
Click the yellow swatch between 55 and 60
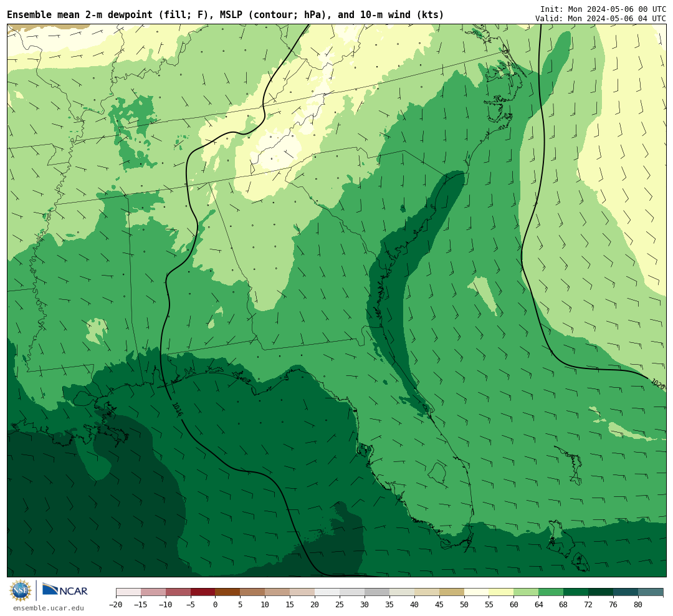tap(502, 592)
